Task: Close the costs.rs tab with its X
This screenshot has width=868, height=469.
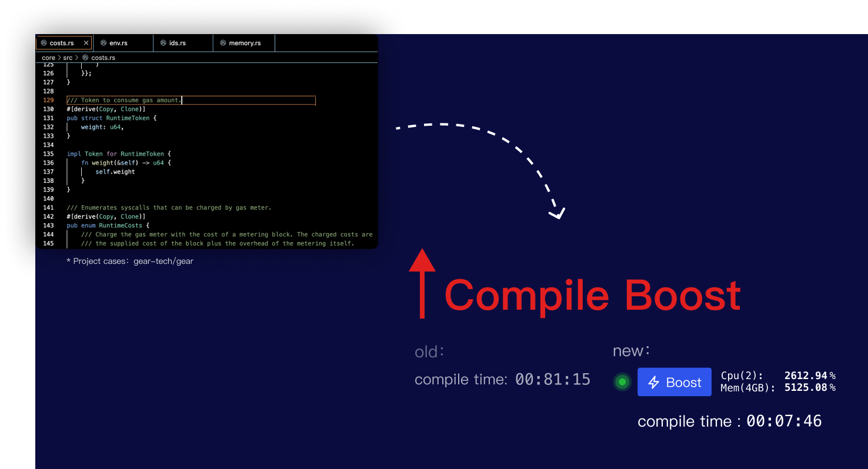Action: (x=86, y=43)
